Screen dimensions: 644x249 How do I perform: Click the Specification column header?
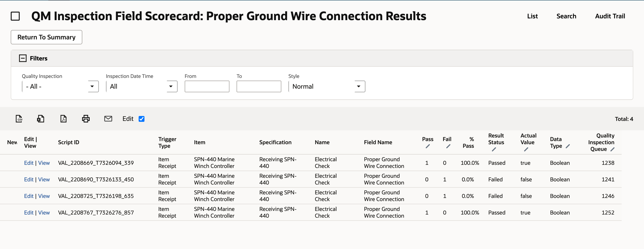[x=275, y=142]
